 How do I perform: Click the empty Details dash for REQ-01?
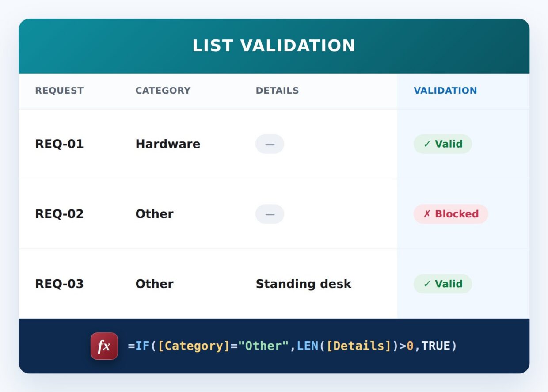coord(270,144)
